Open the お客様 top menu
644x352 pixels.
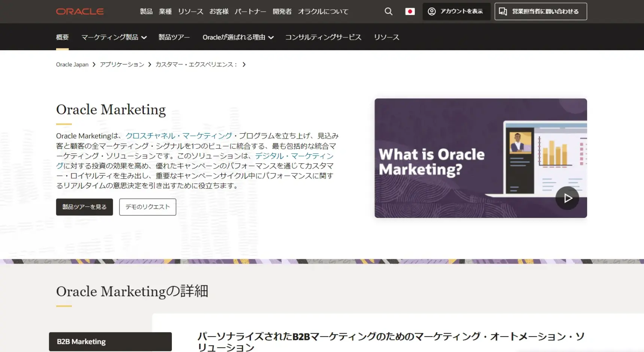point(219,12)
